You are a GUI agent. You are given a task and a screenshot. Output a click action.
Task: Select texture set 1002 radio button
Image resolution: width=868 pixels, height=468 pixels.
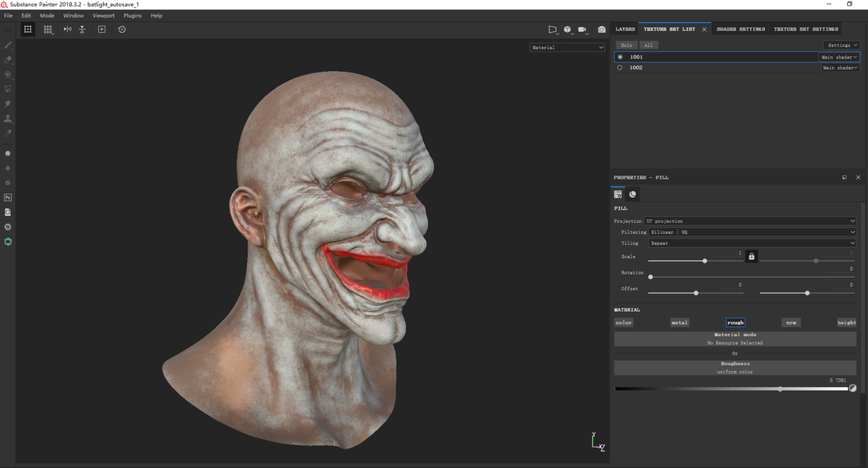tap(620, 68)
